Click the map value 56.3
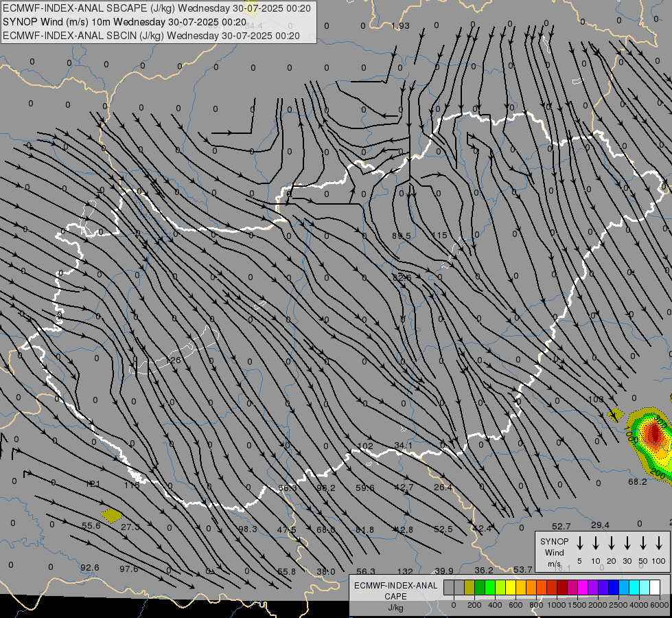The width and height of the screenshot is (672, 618). coord(366,571)
